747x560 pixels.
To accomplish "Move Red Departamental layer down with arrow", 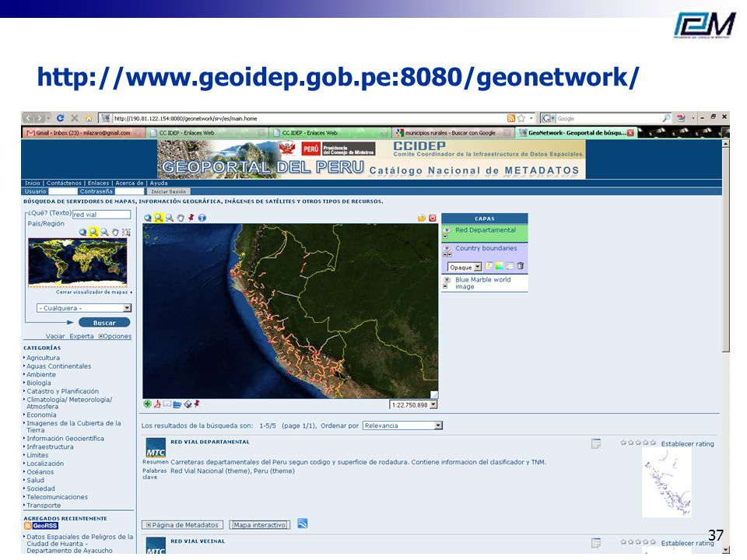I will pos(445,236).
